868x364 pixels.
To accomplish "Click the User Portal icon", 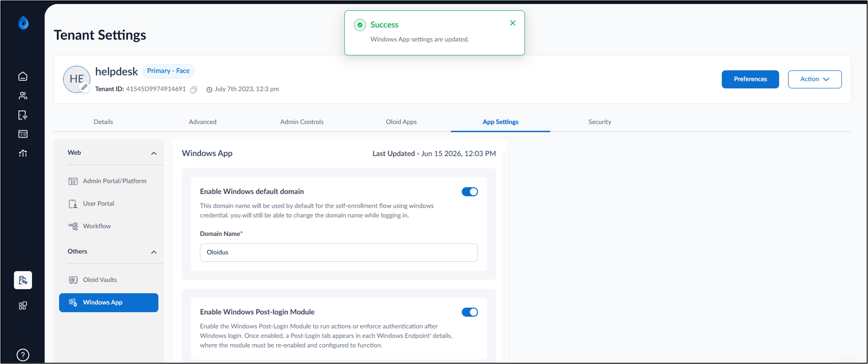I will tap(73, 204).
